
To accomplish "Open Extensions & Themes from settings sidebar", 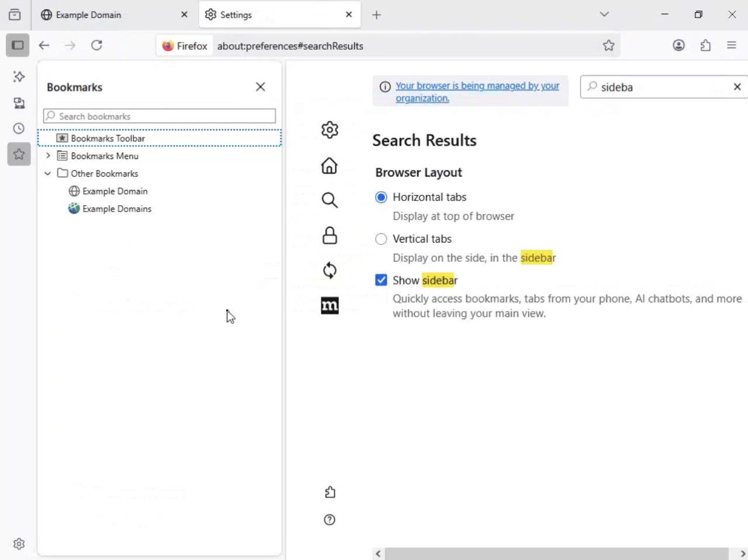I will pos(330,492).
